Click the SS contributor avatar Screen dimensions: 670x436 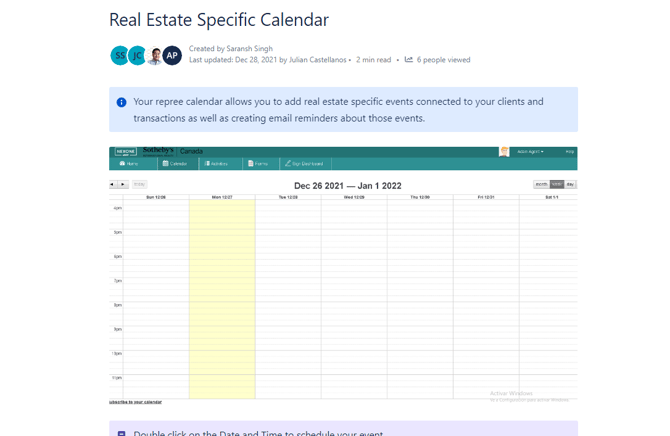pyautogui.click(x=119, y=56)
